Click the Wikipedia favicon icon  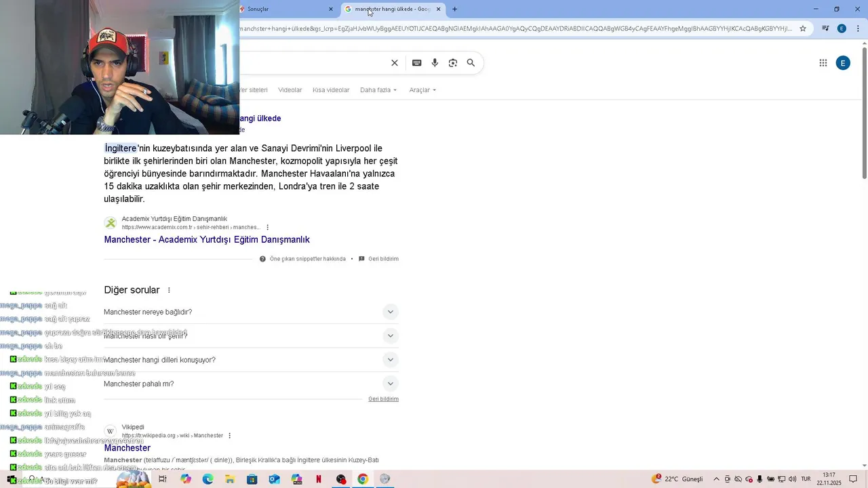111,432
